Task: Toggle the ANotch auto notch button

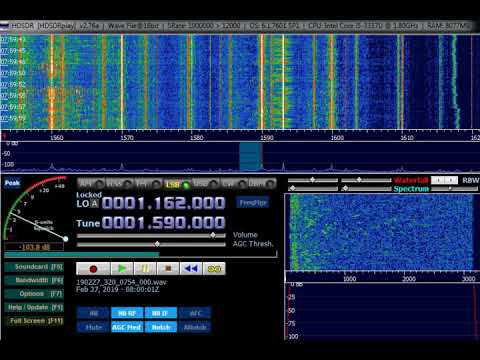Action: click(195, 327)
